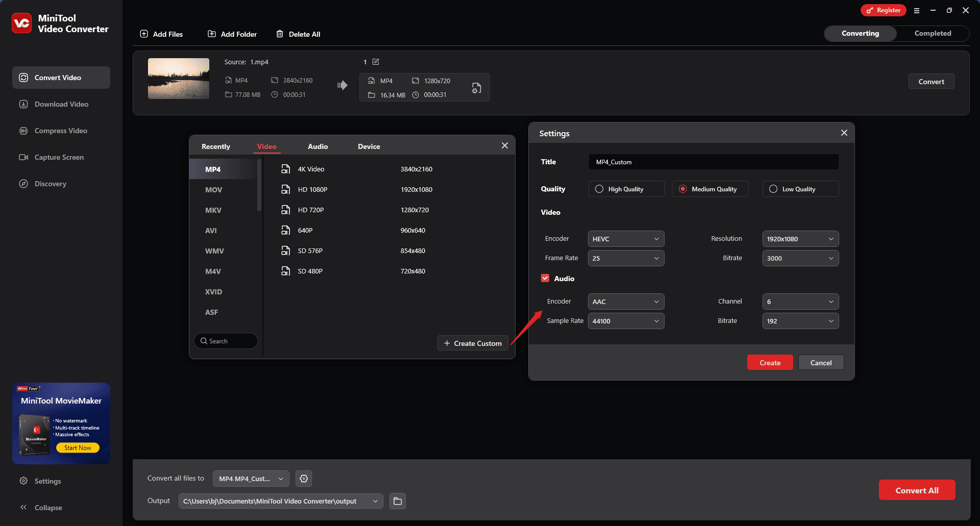Open the Sample Rate 44100 dropdown
The width and height of the screenshot is (980, 526).
[x=626, y=321]
